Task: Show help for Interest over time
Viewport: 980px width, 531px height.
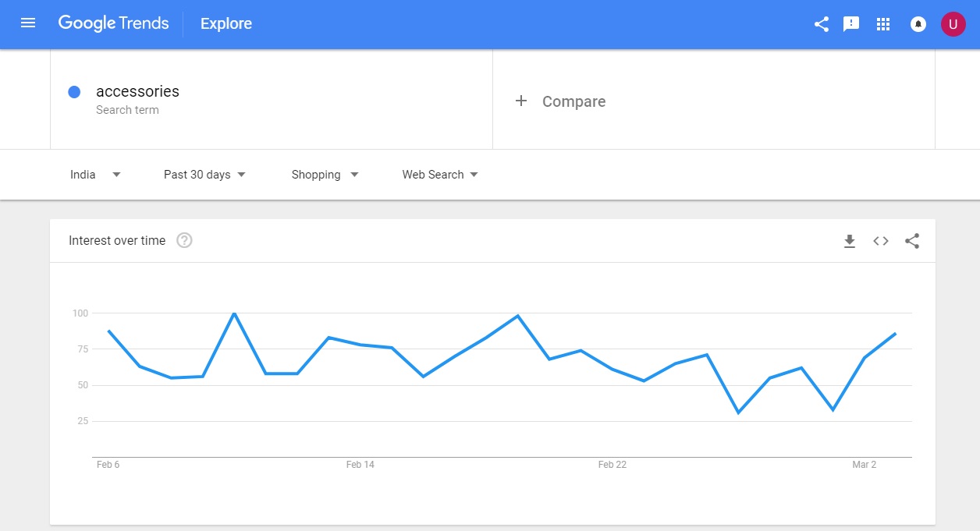Action: click(x=184, y=240)
